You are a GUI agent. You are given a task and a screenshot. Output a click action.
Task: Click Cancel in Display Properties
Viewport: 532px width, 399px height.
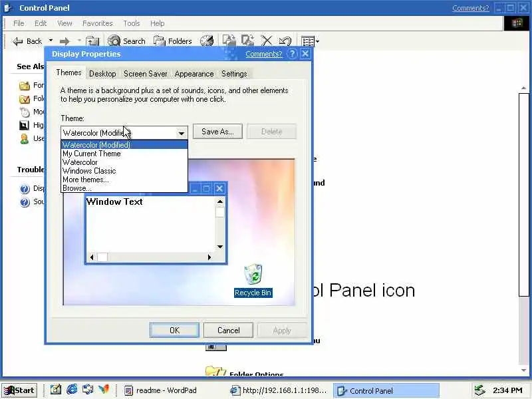click(228, 330)
